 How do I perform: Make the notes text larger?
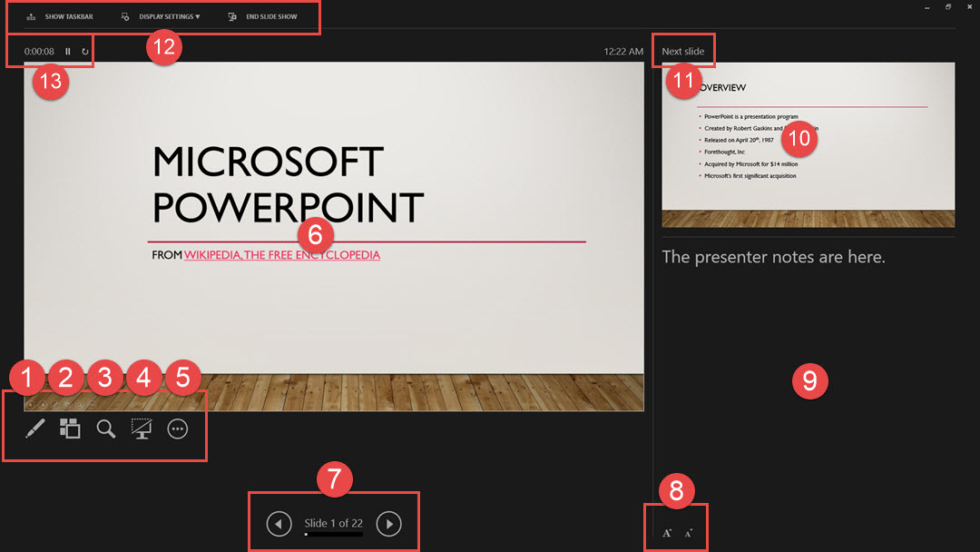[667, 533]
